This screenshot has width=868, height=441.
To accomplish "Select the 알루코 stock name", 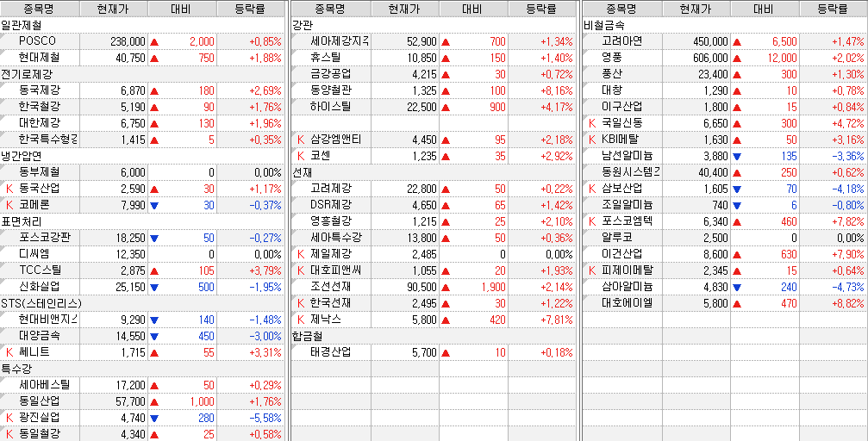I will coord(616,238).
